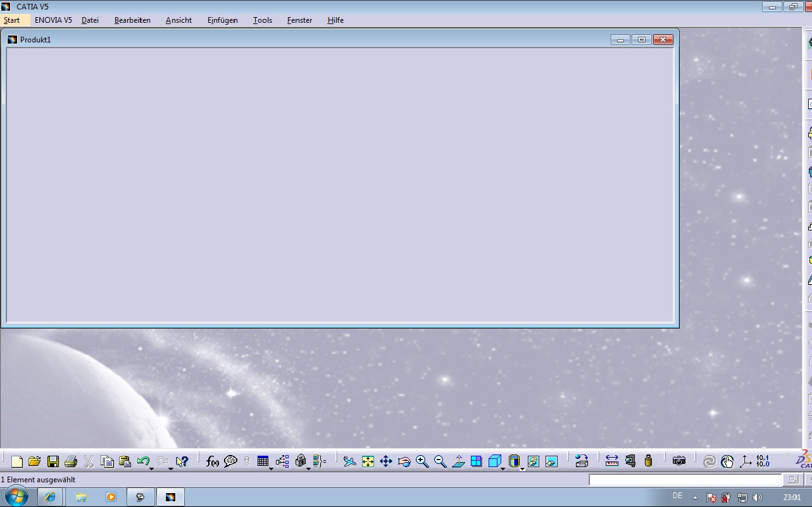
Task: Click the volume speaker tray icon
Action: (x=758, y=498)
